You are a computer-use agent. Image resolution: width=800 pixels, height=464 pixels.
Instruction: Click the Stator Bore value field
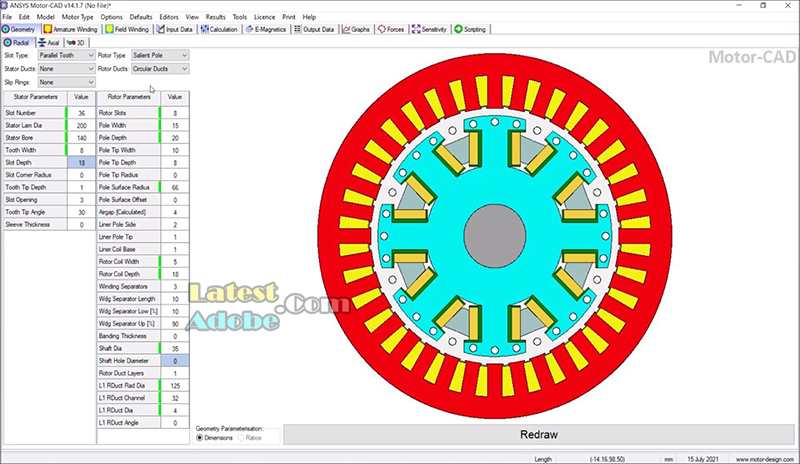(81, 138)
